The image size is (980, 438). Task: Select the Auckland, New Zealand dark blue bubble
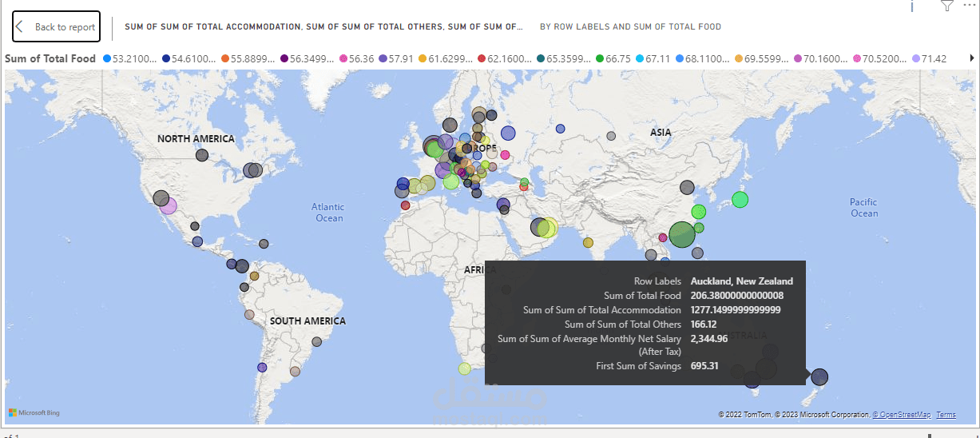tap(819, 376)
